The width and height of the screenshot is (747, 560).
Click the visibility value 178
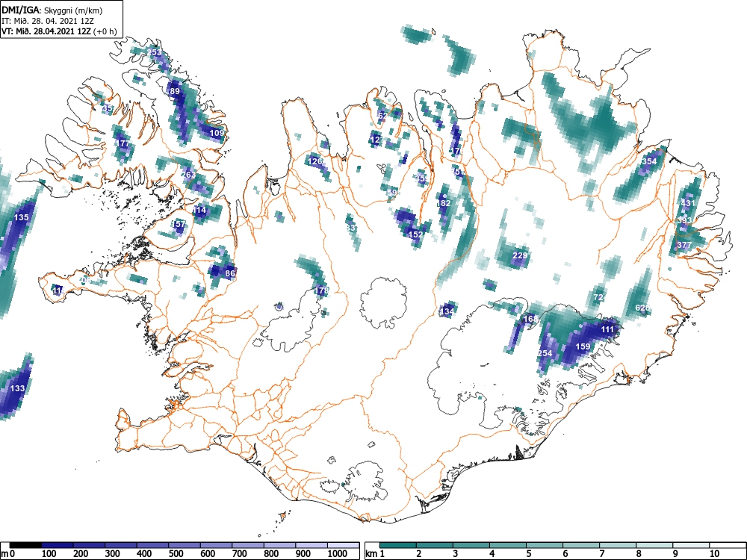(x=321, y=290)
